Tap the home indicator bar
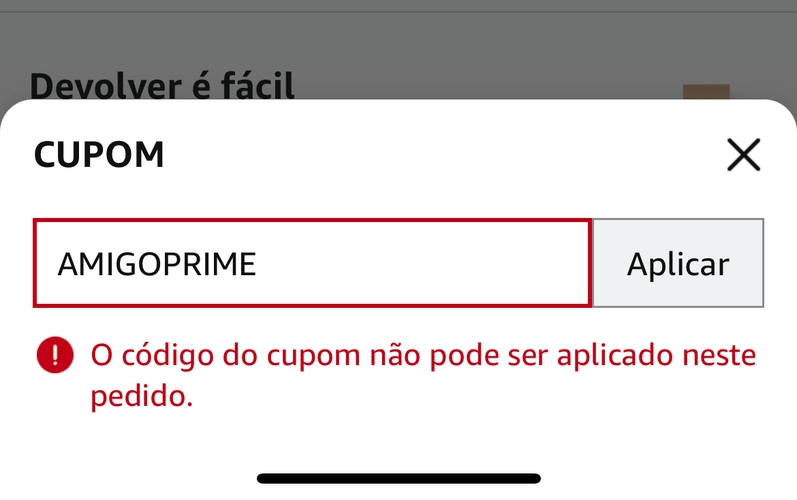Screen dimensions: 797x500 pyautogui.click(x=398, y=479)
